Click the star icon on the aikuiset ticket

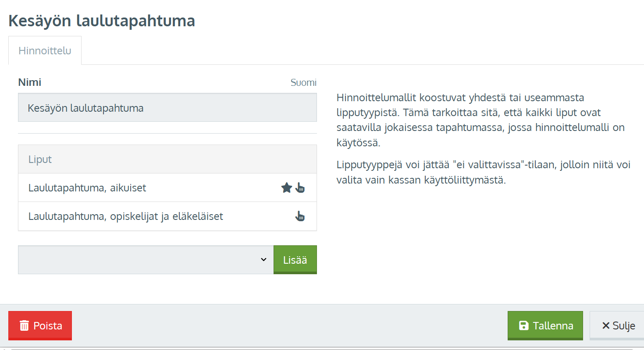pyautogui.click(x=286, y=188)
